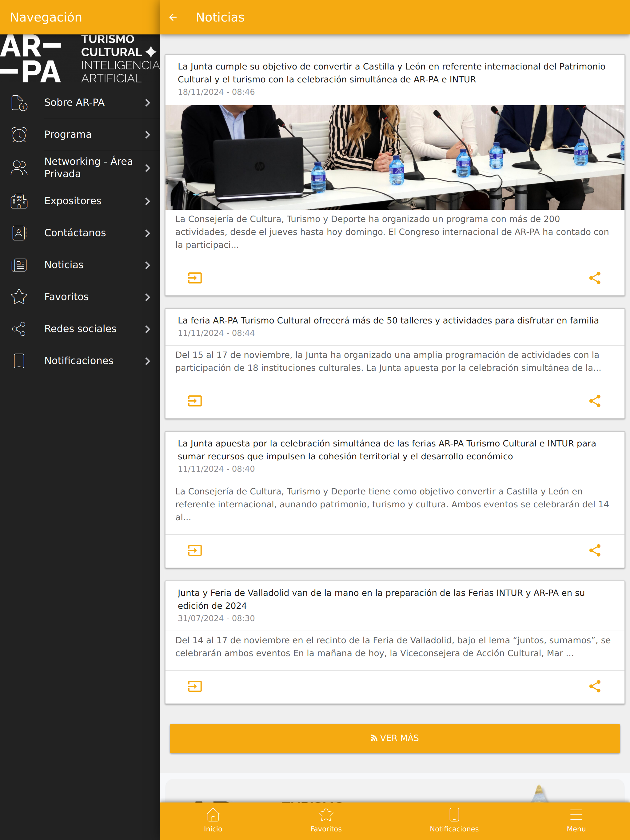Click summary text 'Del 14 al 17 de noviembre'
Screen dimensions: 630x840
pos(393,647)
